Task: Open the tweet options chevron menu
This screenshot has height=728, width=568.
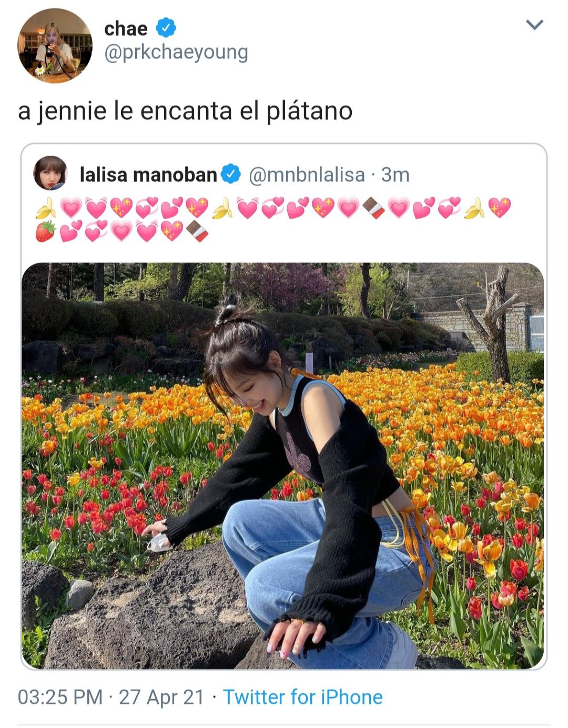Action: [534, 25]
